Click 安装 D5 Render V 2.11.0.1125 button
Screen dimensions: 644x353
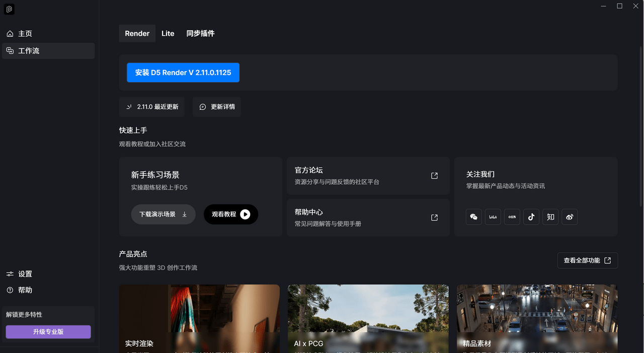(x=183, y=73)
